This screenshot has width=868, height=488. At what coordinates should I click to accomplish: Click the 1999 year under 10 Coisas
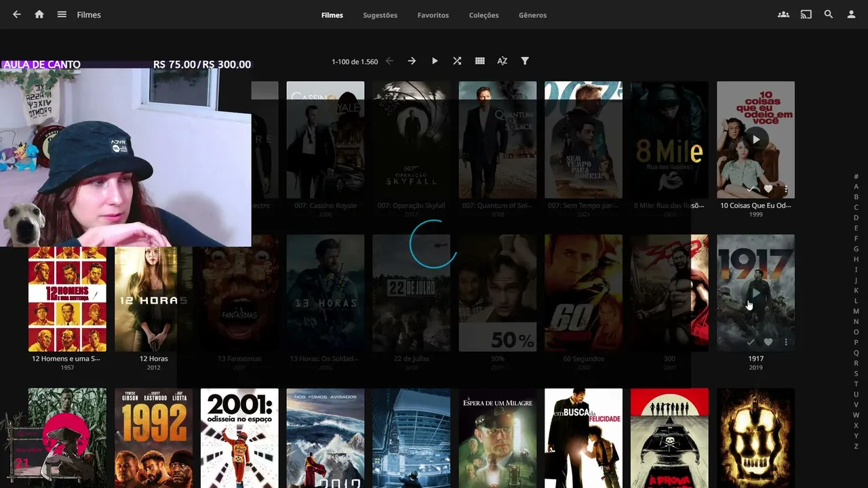click(x=755, y=214)
